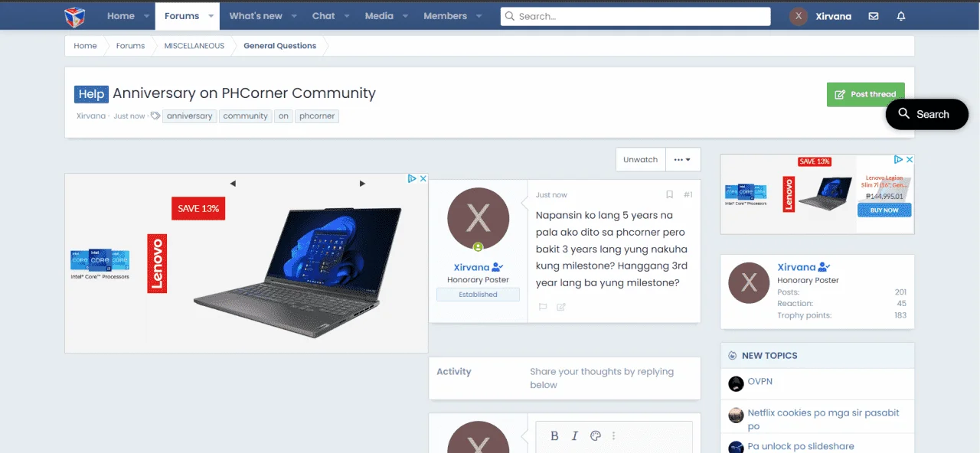The width and height of the screenshot is (980, 453).
Task: Click the 'Just now' post timestamp
Action: click(551, 195)
